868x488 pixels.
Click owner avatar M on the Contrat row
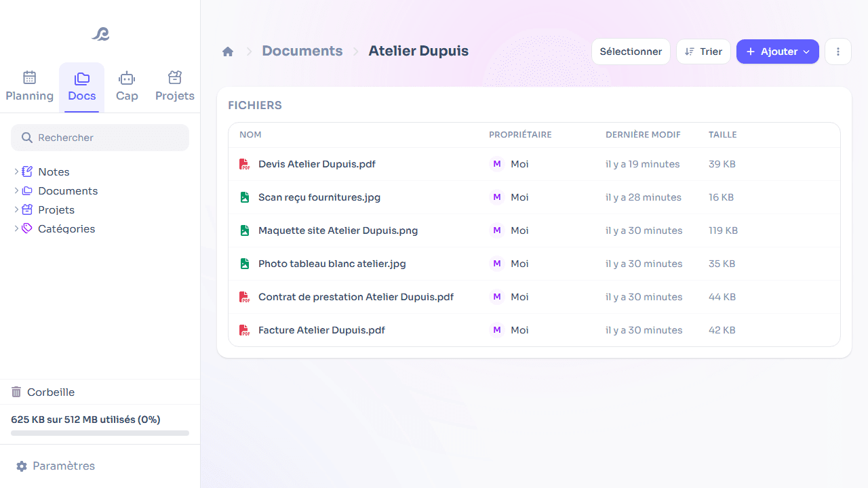pyautogui.click(x=497, y=297)
